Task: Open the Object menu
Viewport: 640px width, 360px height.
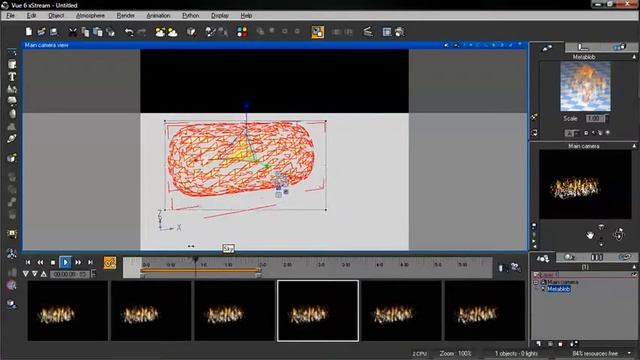Action: 56,16
